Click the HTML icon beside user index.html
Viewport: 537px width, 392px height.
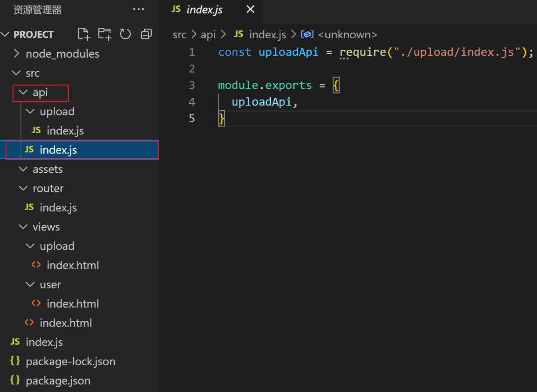pyautogui.click(x=36, y=303)
